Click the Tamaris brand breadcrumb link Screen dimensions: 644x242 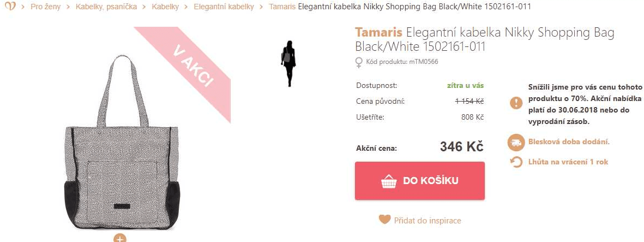point(282,7)
